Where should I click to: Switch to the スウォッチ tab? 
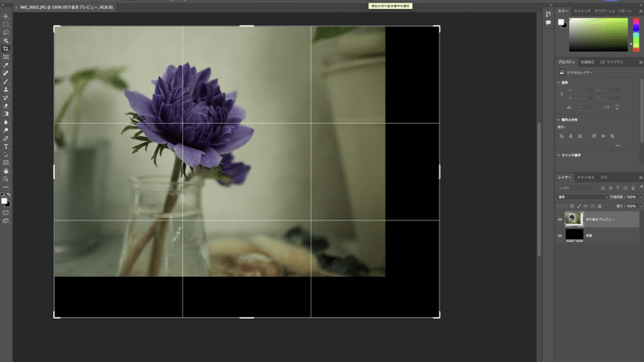[582, 11]
